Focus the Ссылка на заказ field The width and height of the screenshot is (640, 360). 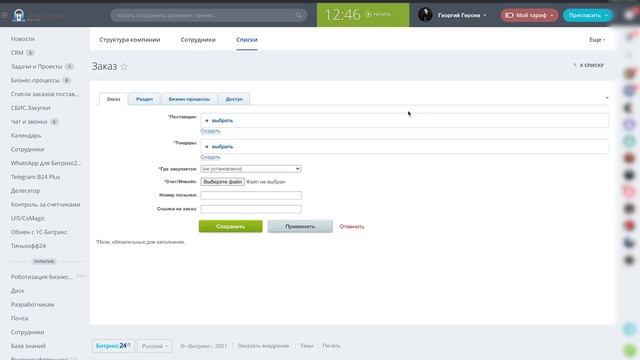pos(251,209)
